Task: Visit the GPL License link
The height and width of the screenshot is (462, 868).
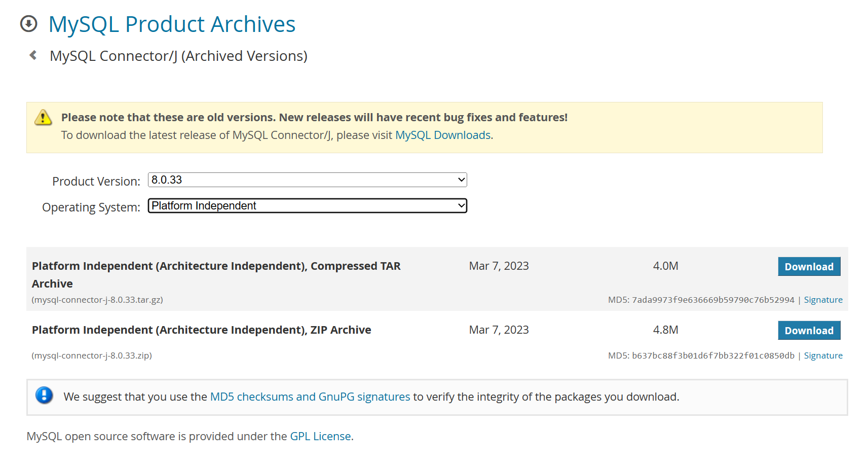Action: 320,436
